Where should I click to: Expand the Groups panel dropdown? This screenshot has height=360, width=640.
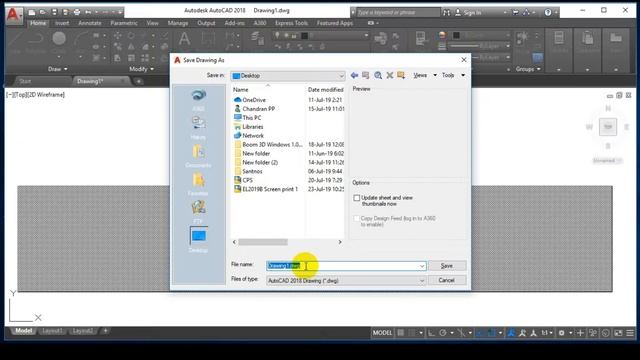(x=528, y=69)
